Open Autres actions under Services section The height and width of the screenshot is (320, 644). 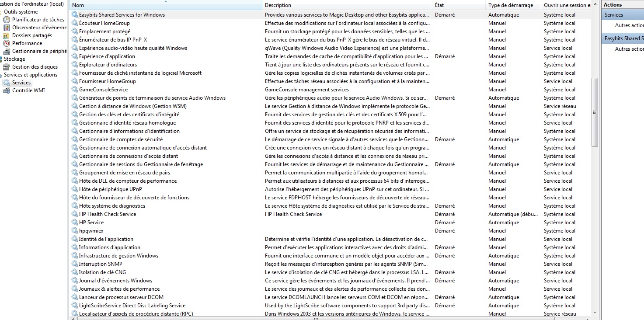(629, 25)
